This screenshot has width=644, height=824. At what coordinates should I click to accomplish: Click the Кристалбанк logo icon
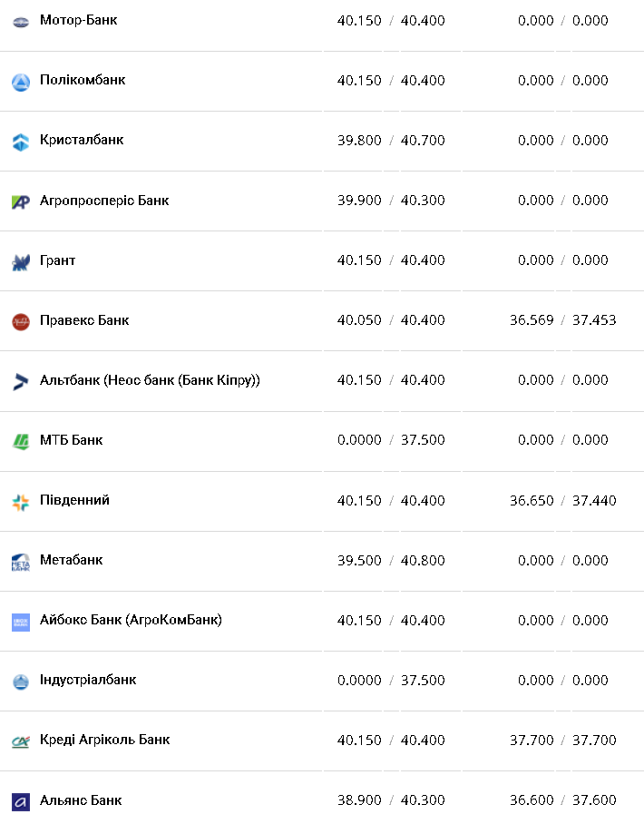(x=21, y=142)
